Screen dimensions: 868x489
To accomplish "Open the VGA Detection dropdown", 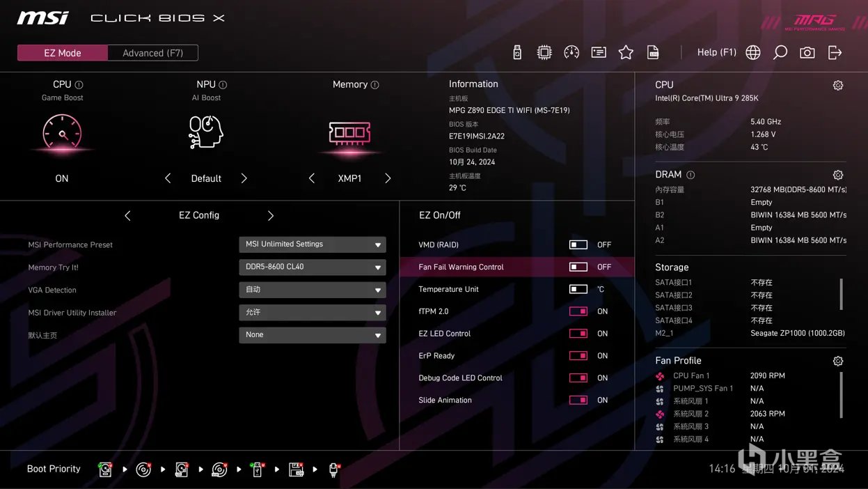I will (x=313, y=290).
